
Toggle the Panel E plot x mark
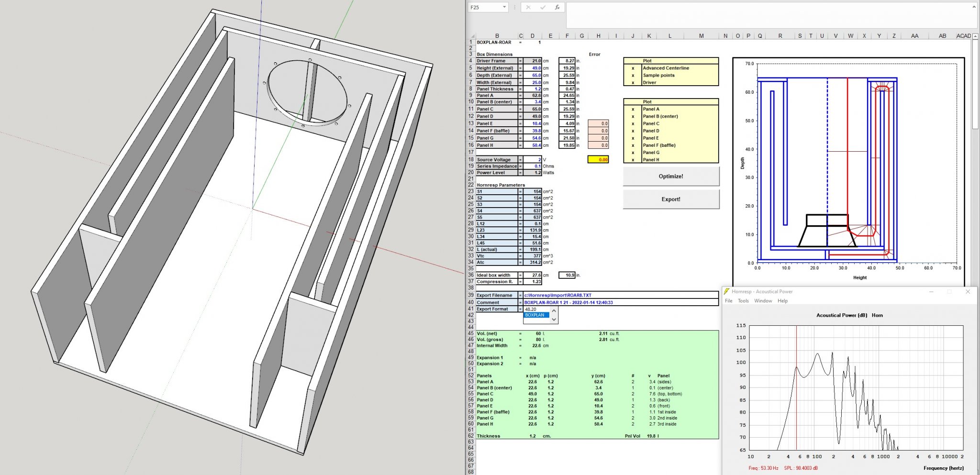tap(633, 138)
